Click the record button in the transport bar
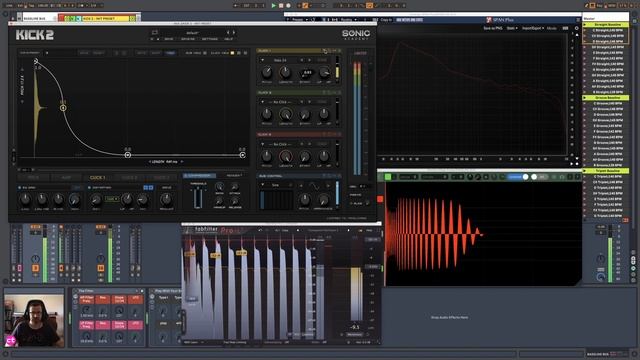Viewport: 640px width, 360px height. coord(288,6)
